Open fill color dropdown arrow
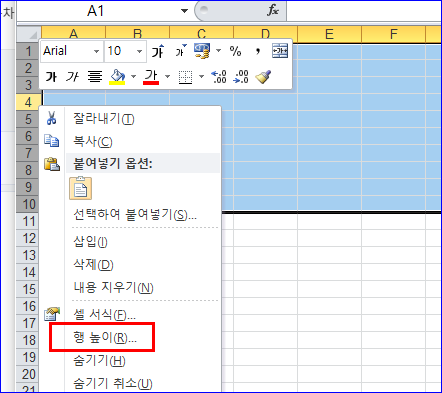Image resolution: width=442 pixels, height=393 pixels. point(133,77)
